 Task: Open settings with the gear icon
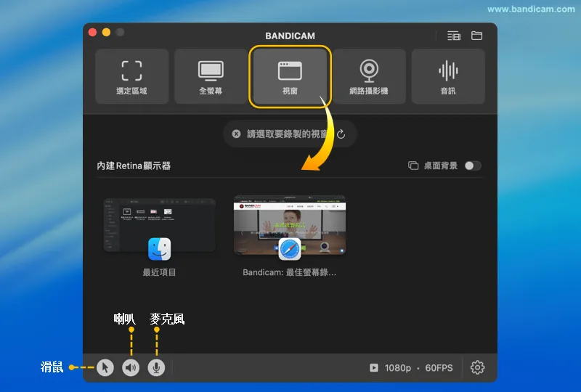[477, 367]
